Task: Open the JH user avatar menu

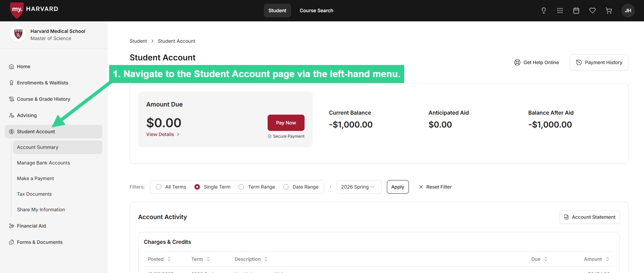Action: tap(628, 11)
